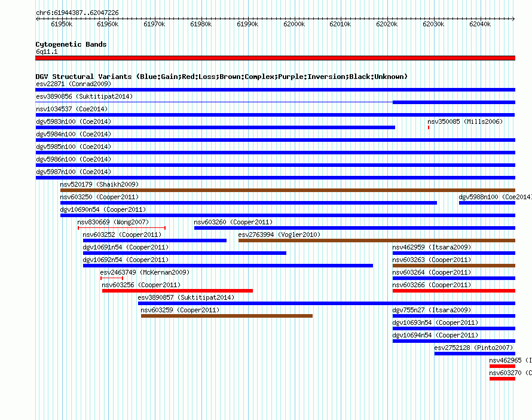
Task: Click nsv603264 (Cooper2011) label
Action: coord(432,272)
